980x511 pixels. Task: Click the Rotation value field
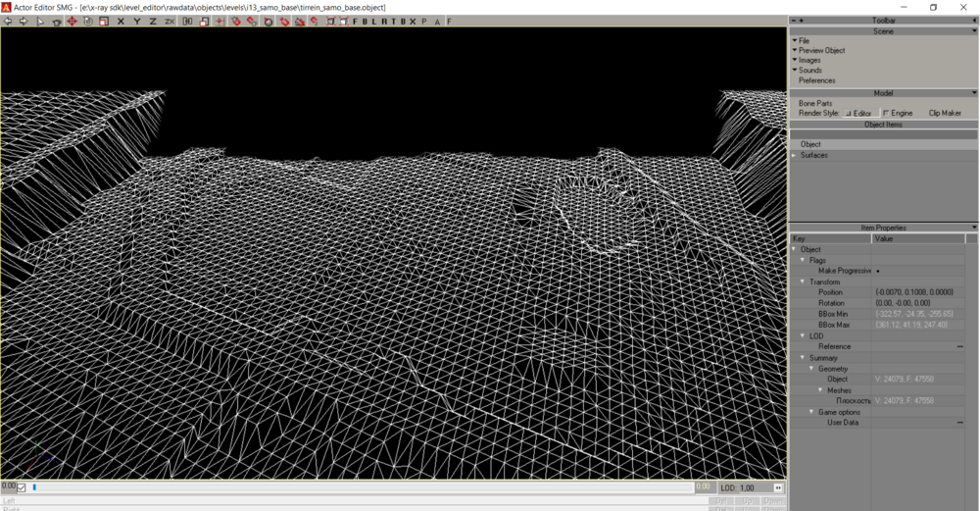pos(918,303)
